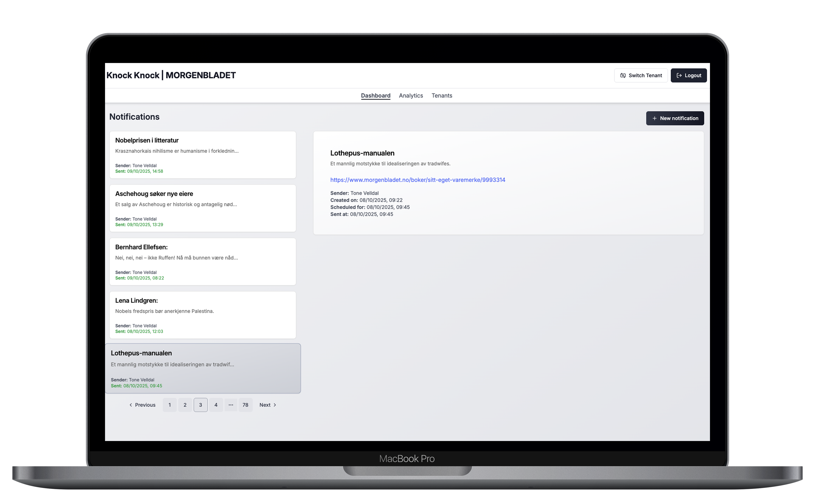Screen dimensions: 815x504
Task: Select the Next pagination control
Action: coord(265,405)
